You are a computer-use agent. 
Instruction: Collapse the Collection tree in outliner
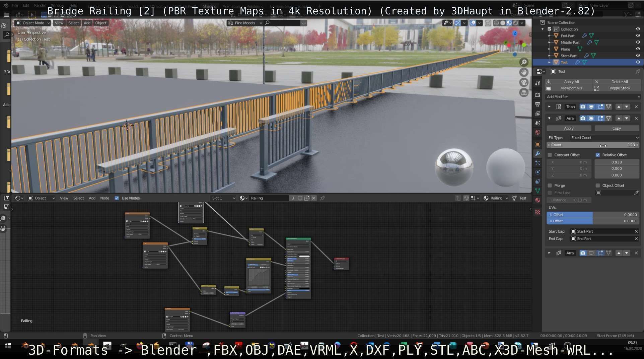coord(543,29)
